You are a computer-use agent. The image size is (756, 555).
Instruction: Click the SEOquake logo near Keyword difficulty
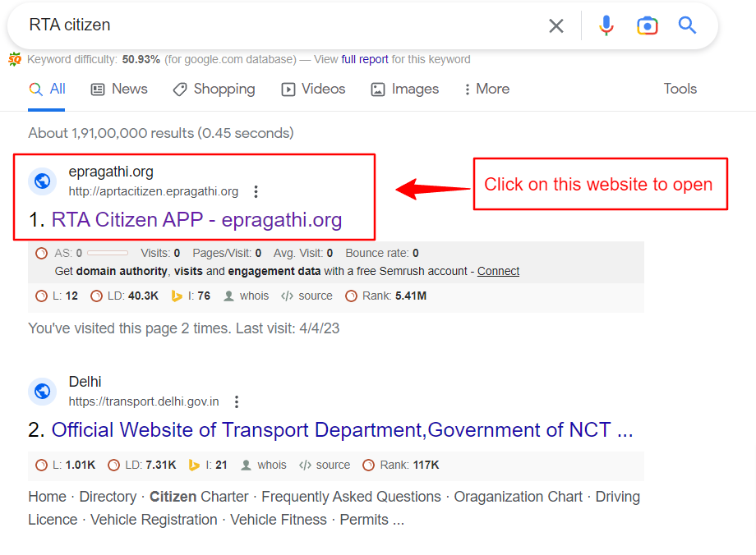click(15, 59)
